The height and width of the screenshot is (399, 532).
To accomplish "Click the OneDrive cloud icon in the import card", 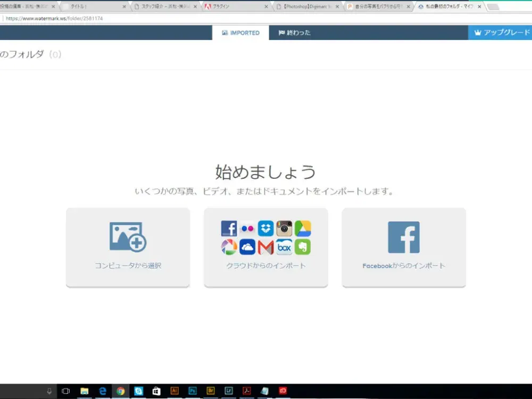I will pos(247,247).
